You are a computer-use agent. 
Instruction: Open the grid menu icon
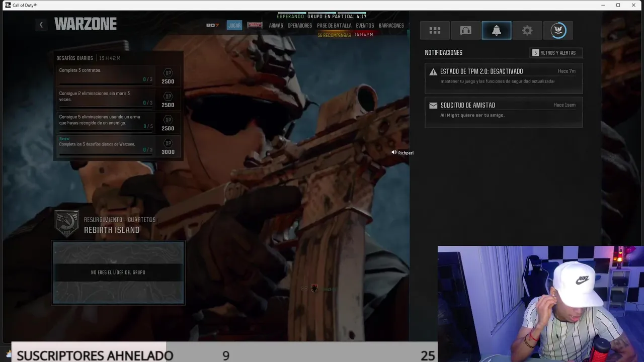coord(435,31)
